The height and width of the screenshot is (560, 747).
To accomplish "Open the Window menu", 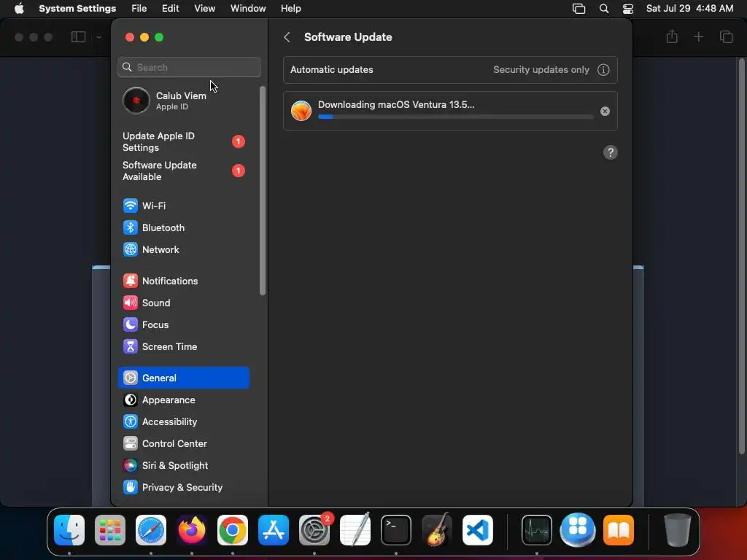I will pos(248,9).
